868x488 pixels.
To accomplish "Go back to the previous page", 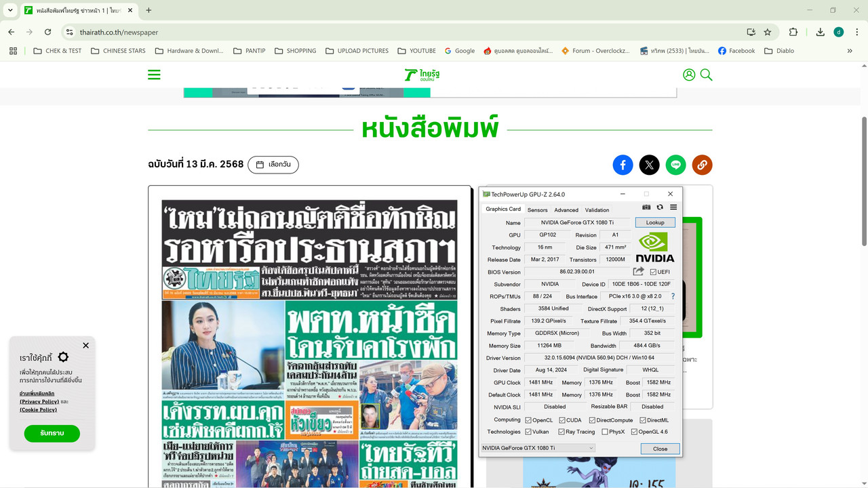I will coord(11,32).
